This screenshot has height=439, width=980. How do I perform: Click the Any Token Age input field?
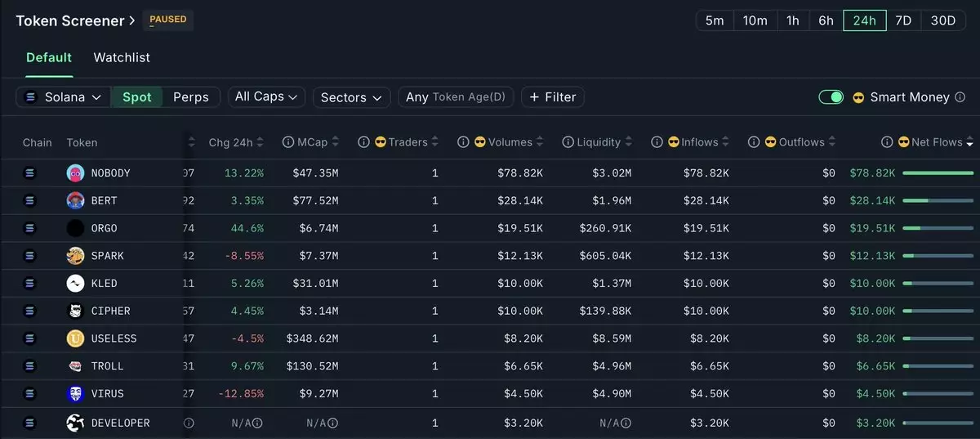pos(456,97)
